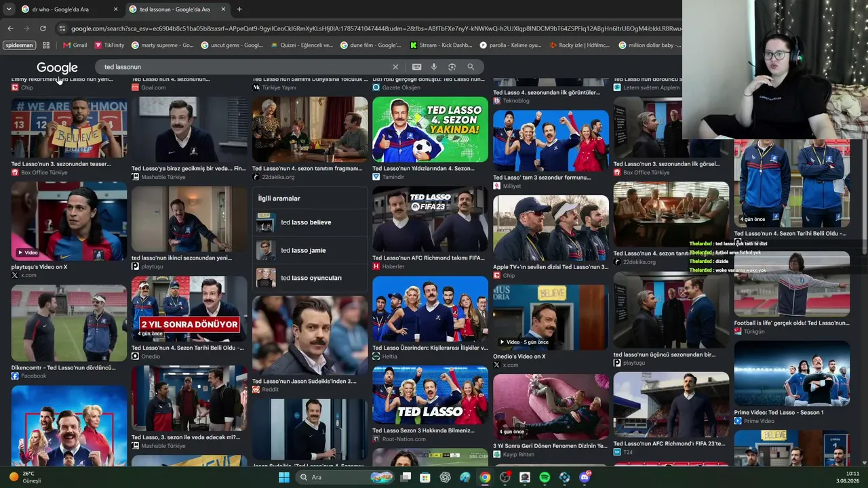868x488 pixels.
Task: Open the on-screen keyboard input tool
Action: click(416, 67)
